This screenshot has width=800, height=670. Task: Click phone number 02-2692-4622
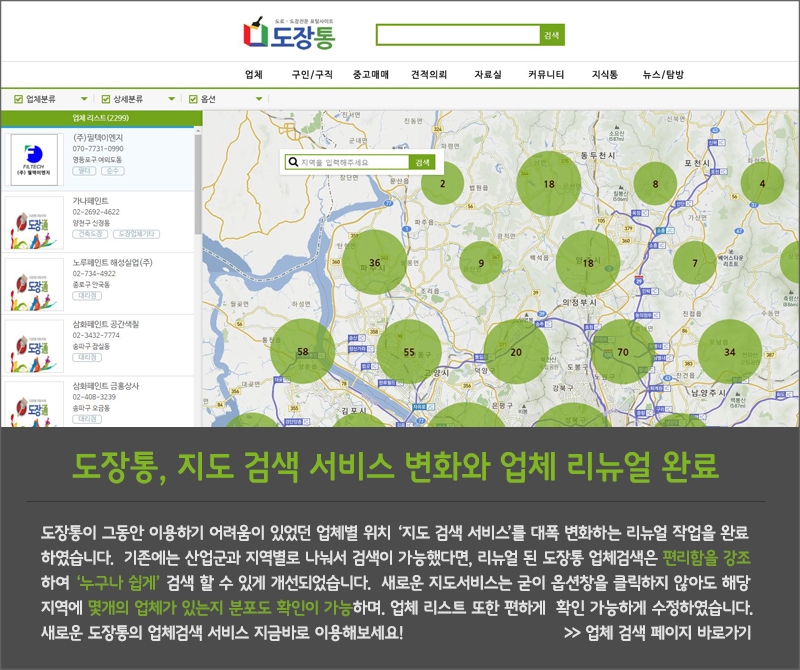tap(96, 212)
